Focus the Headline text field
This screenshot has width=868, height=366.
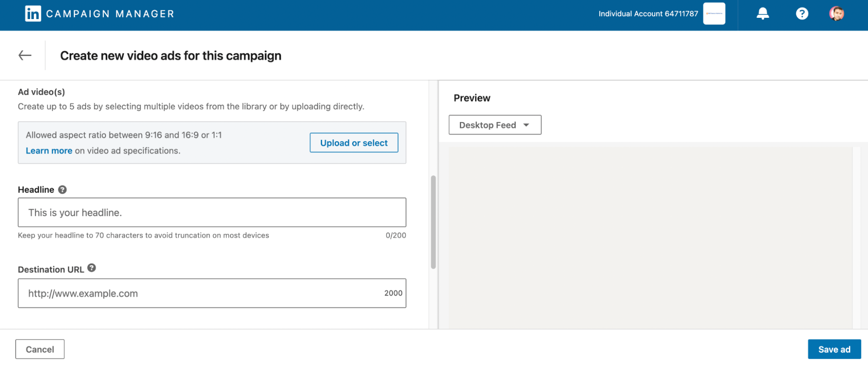point(212,213)
